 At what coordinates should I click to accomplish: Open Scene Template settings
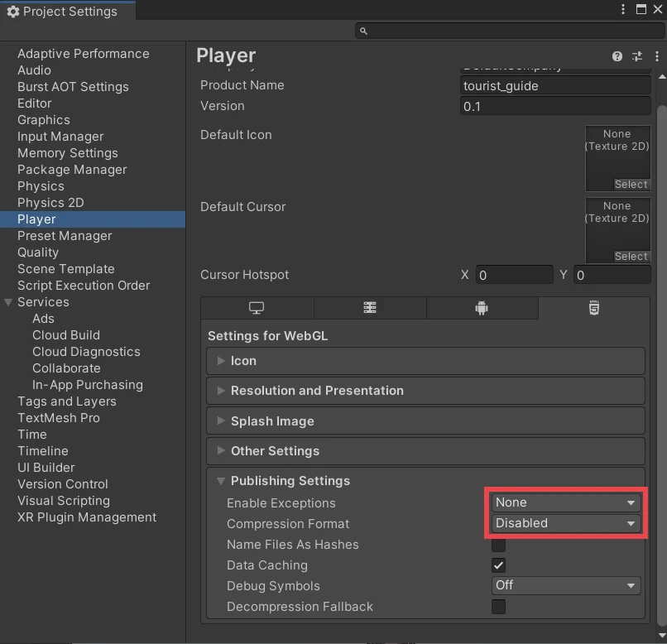click(x=66, y=269)
